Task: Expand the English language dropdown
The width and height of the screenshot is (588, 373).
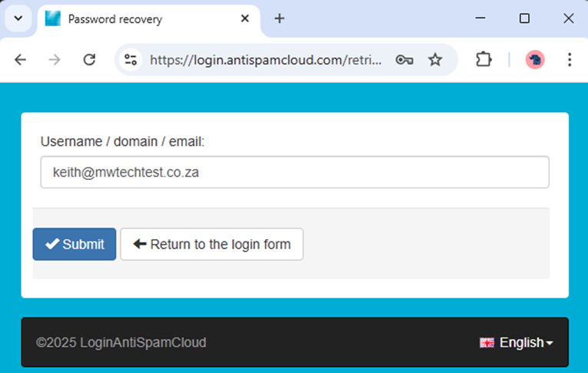Action: (516, 343)
